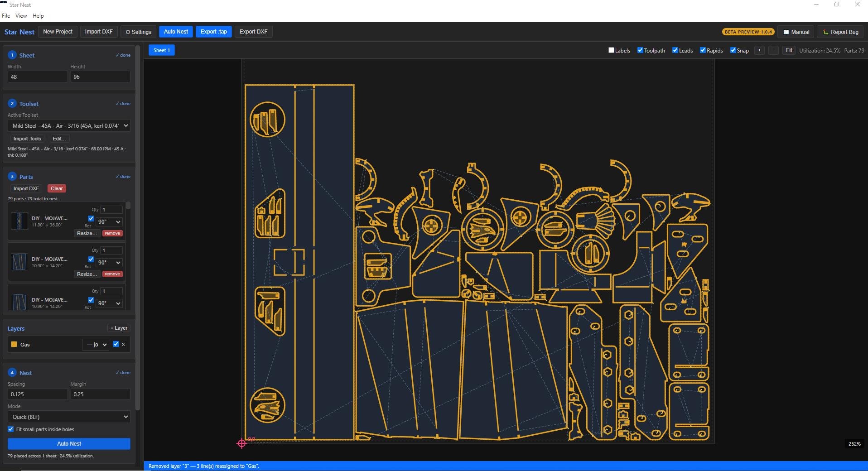Click the pink origin crosshair marker
The width and height of the screenshot is (868, 471).
tap(241, 443)
